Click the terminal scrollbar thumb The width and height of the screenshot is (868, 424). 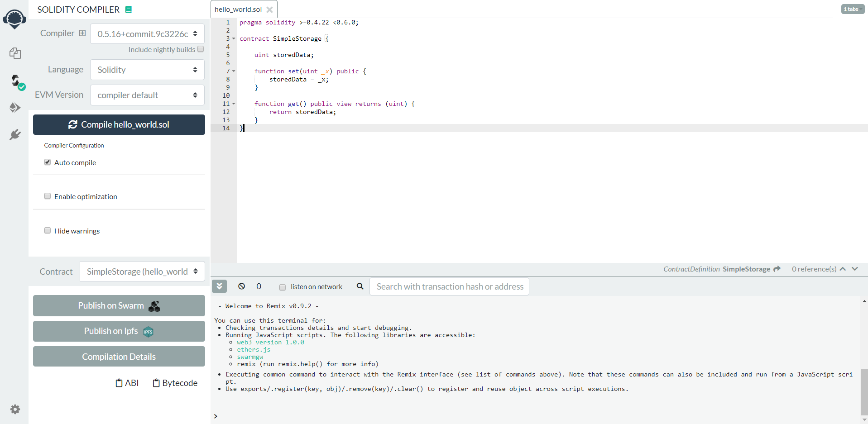pos(864,392)
